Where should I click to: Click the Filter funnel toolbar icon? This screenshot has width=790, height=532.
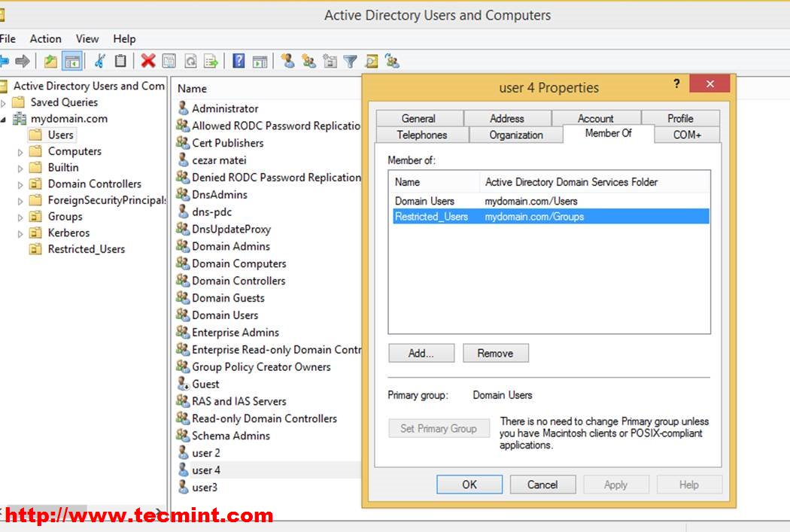tap(350, 62)
